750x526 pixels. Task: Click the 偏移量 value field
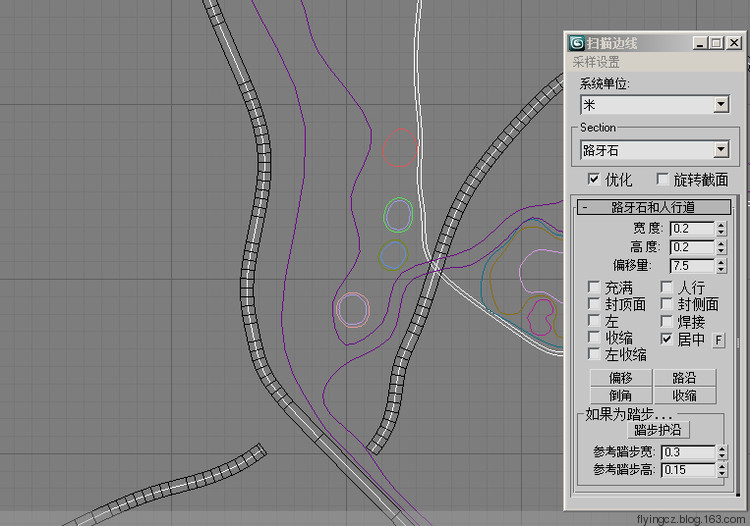coord(692,266)
